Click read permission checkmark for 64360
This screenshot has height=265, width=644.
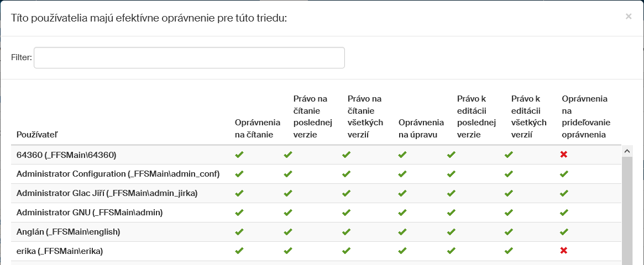239,155
